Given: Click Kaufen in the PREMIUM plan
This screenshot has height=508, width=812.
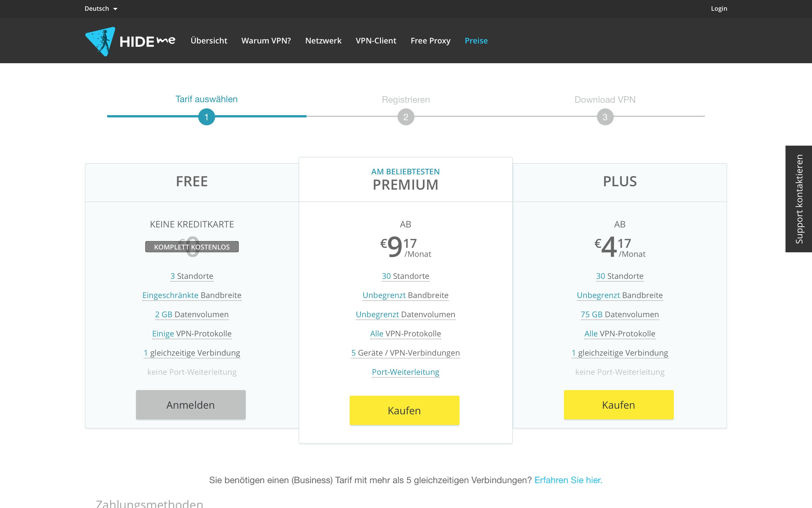Looking at the screenshot, I should click(404, 411).
